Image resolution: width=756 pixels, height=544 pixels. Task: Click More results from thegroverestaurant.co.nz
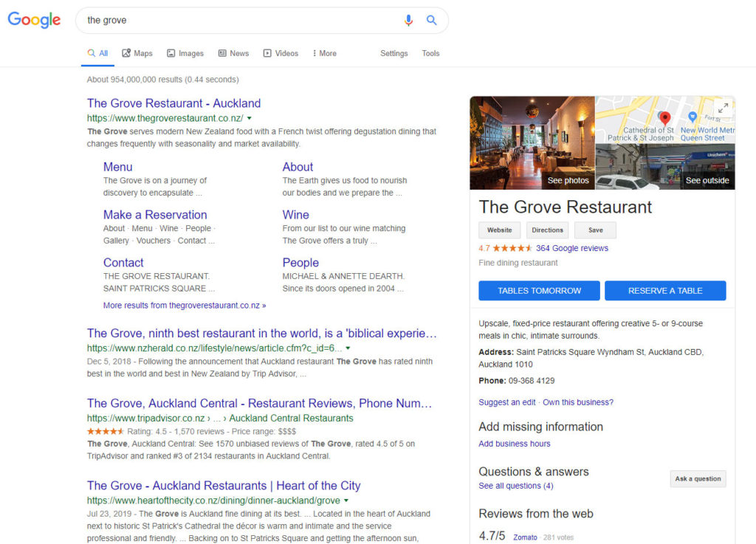coord(185,306)
